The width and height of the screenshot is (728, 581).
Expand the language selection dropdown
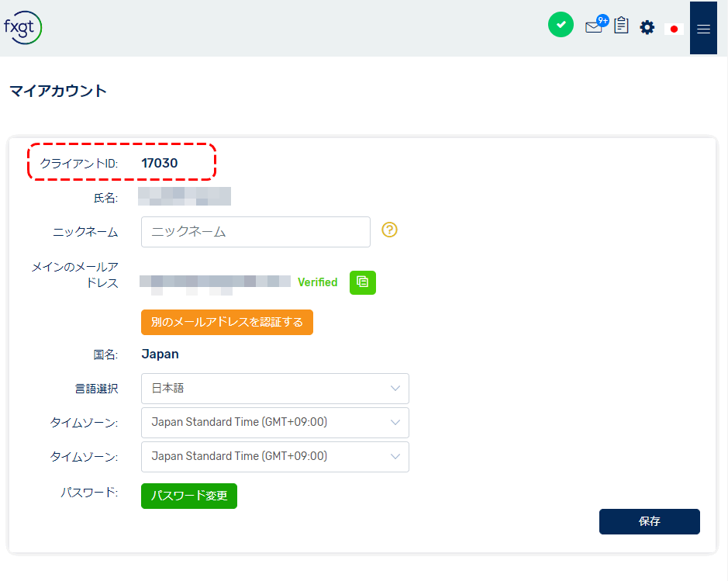[275, 389]
